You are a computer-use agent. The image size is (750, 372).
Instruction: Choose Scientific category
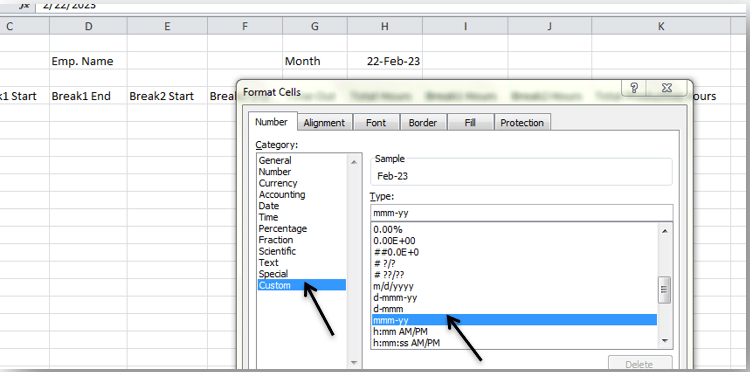point(301,251)
